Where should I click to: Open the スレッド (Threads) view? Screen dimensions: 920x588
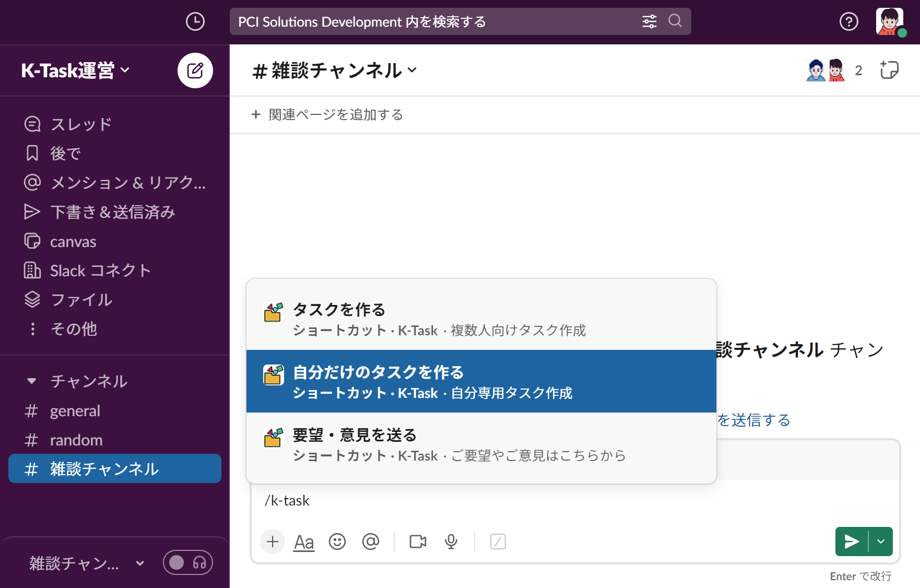click(x=80, y=124)
